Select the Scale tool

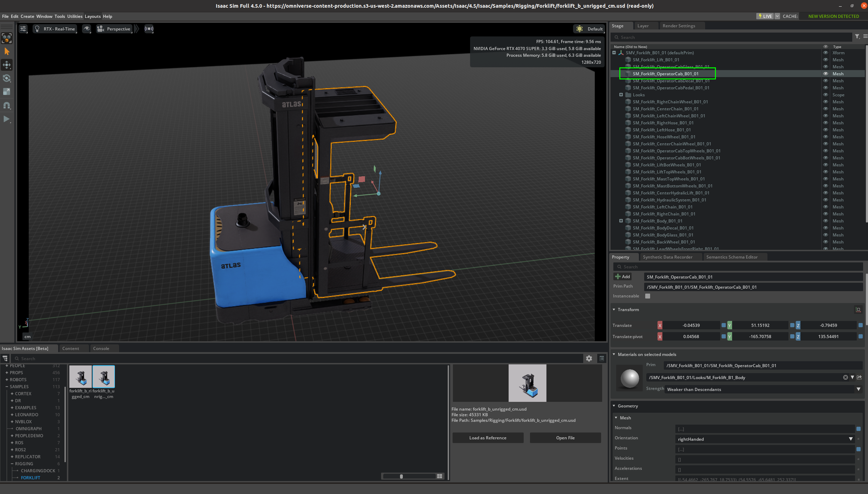point(7,91)
